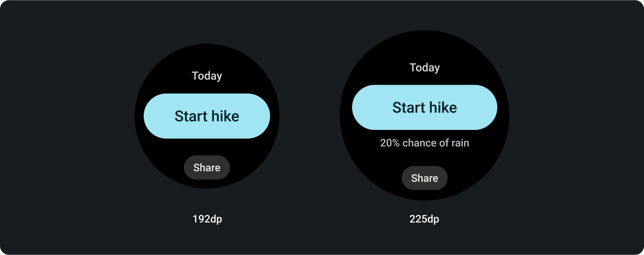Click the light blue pill on the left watch
The width and height of the screenshot is (644, 255).
207,116
